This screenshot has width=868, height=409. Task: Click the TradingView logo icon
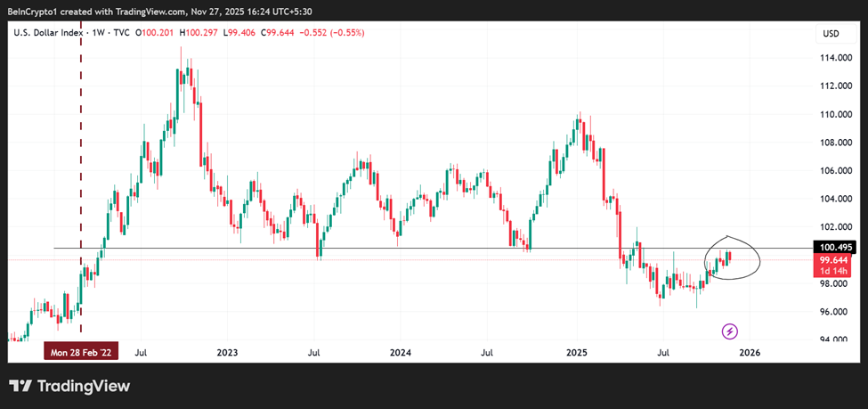coord(20,386)
